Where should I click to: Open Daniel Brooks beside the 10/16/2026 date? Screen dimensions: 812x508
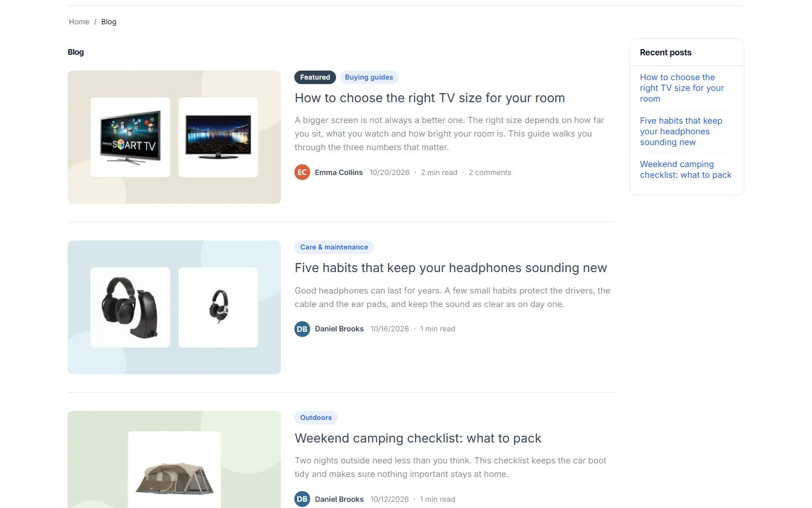click(339, 329)
